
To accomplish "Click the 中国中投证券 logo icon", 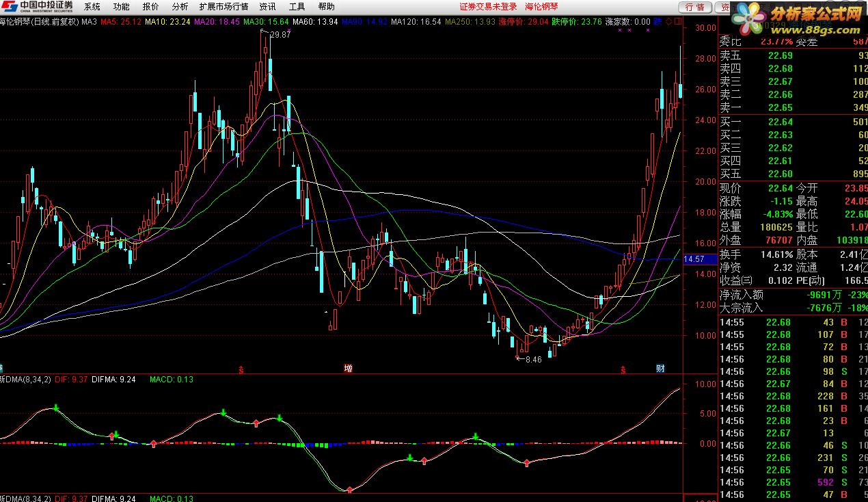I will coord(10,7).
